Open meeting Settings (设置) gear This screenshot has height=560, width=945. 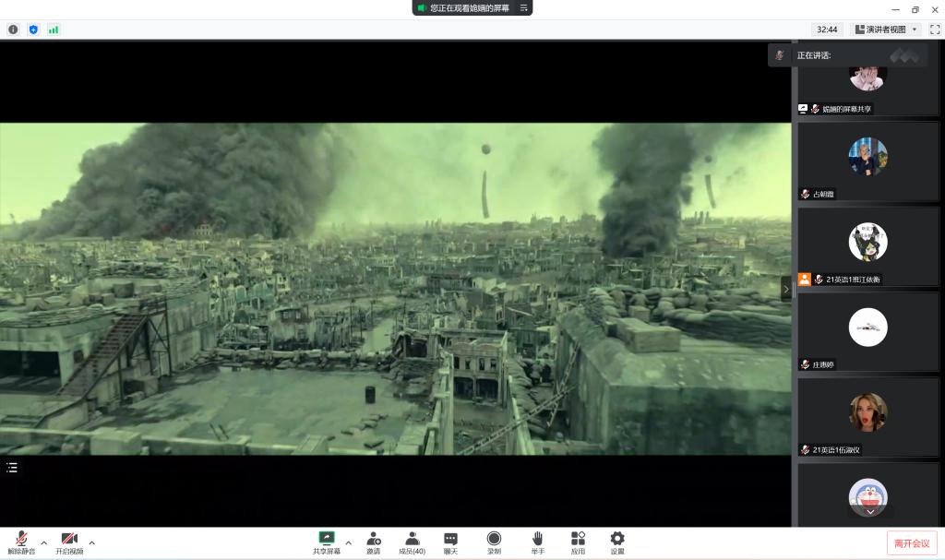[617, 541]
